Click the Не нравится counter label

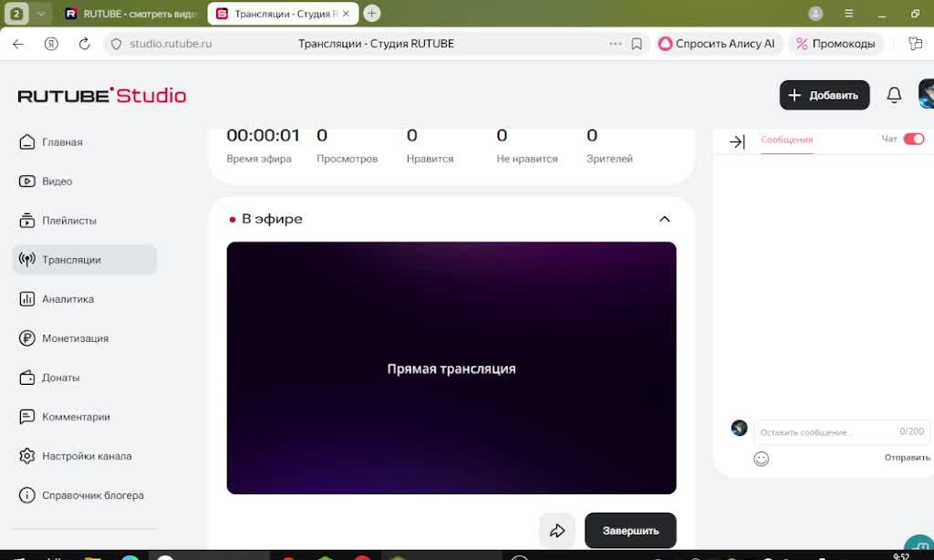(527, 159)
